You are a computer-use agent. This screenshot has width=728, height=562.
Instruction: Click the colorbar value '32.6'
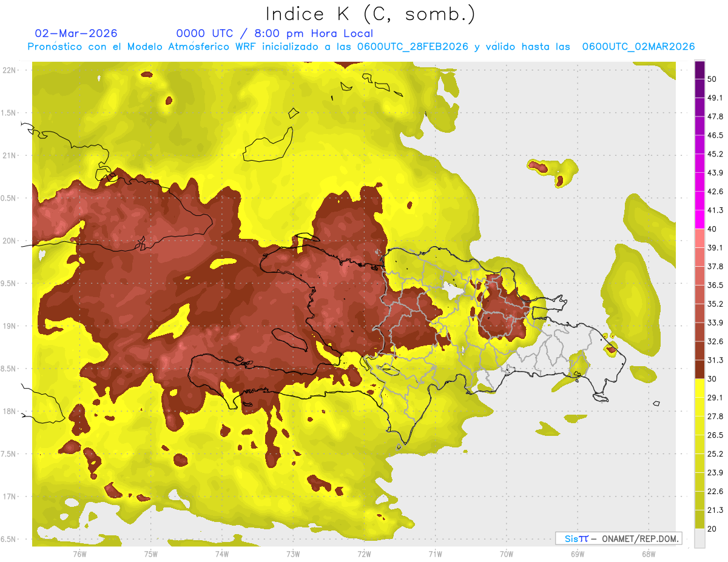715,341
